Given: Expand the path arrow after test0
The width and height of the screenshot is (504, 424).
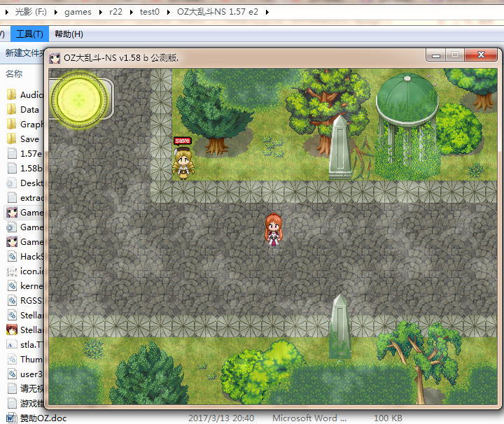Looking at the screenshot, I should [x=169, y=12].
